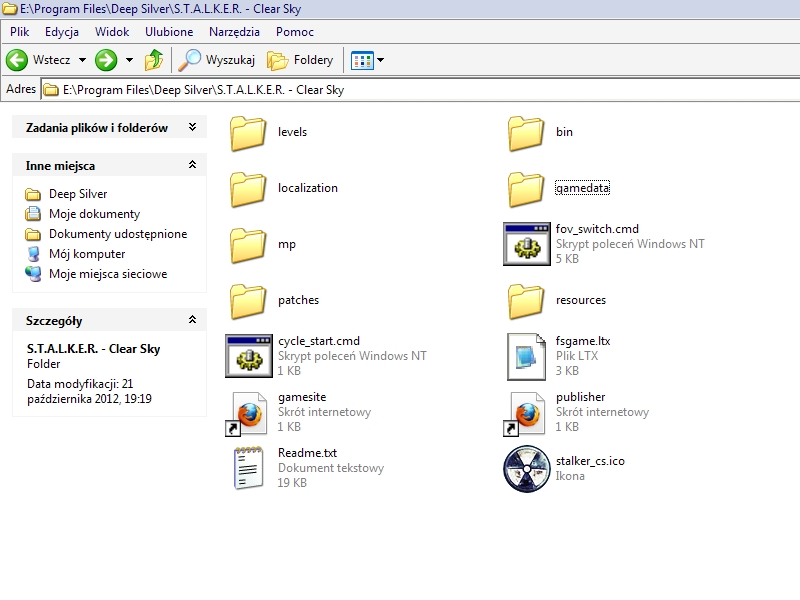Select the publisher internet shortcut icon
Viewport: 800px width, 600px height.
524,413
